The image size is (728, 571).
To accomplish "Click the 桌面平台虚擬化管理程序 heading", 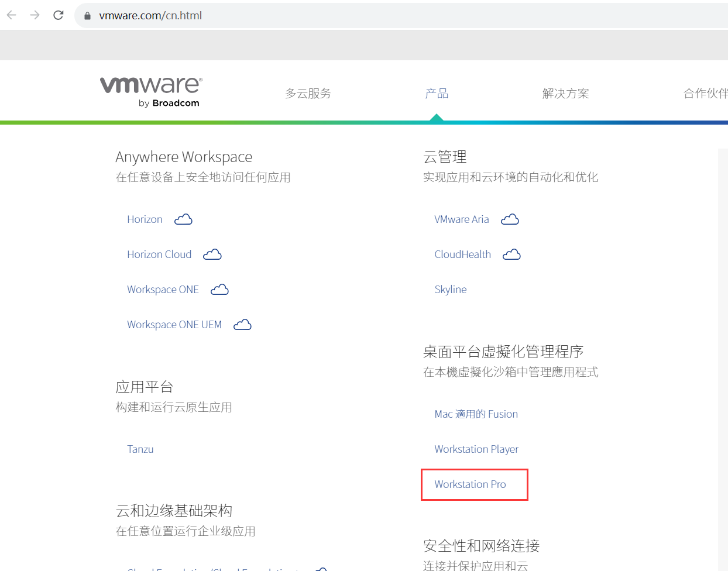I will 503,352.
